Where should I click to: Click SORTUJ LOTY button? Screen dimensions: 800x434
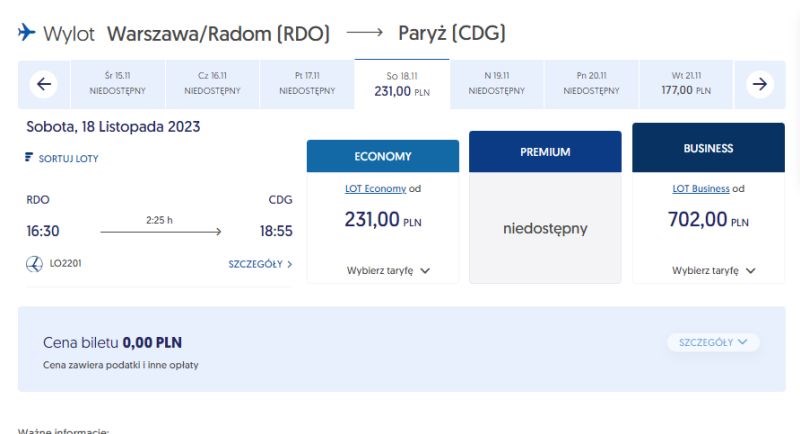coord(62,158)
